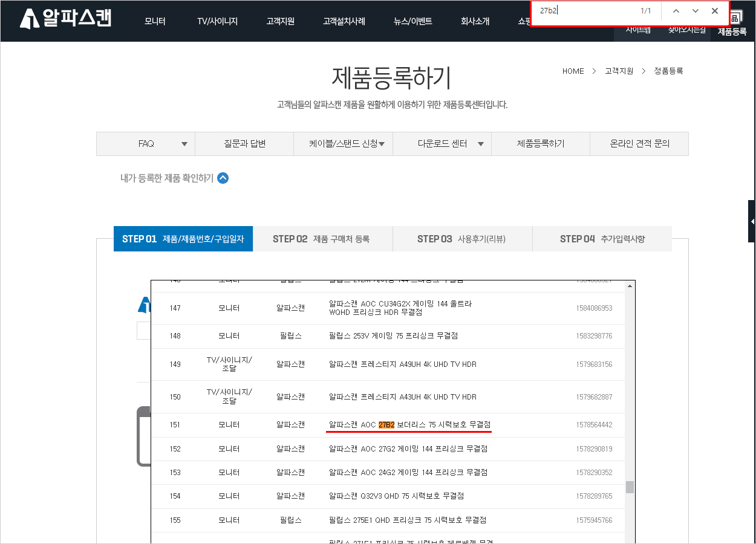
Task: Click the 알파스캔 logo in the header
Action: tap(66, 19)
